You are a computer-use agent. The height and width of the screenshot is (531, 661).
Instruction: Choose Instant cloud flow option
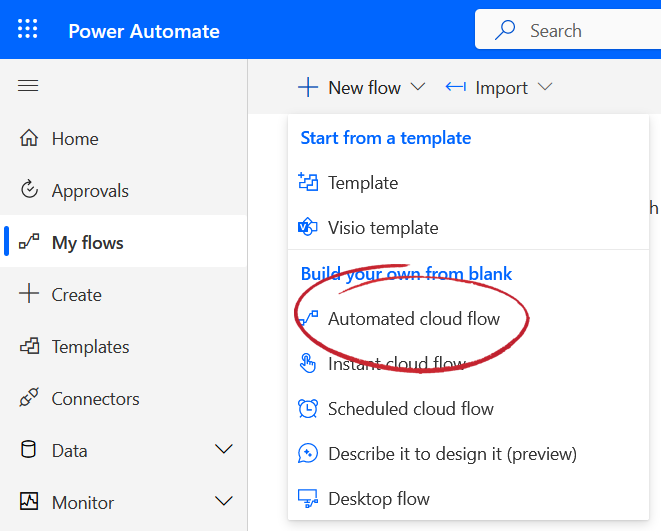tap(396, 364)
